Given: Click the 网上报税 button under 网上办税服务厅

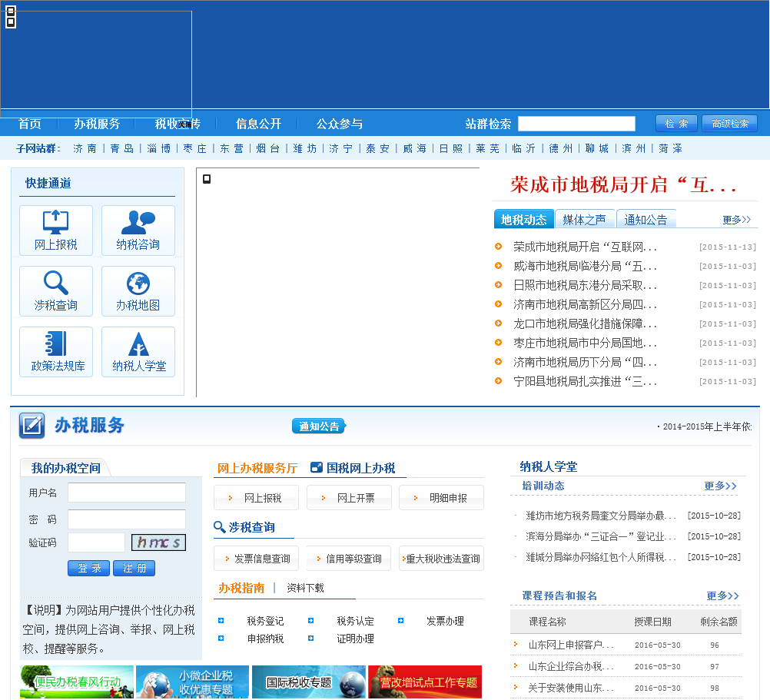Looking at the screenshot, I should coord(256,498).
